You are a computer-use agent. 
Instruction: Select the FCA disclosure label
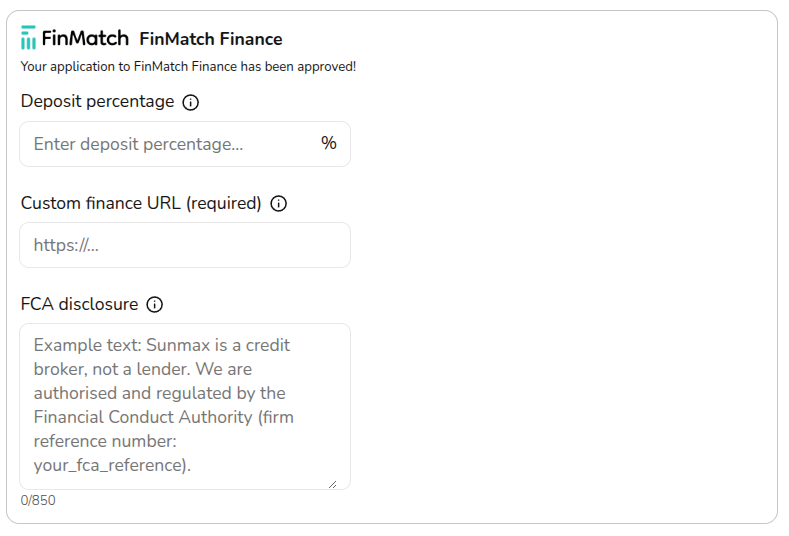(x=79, y=305)
